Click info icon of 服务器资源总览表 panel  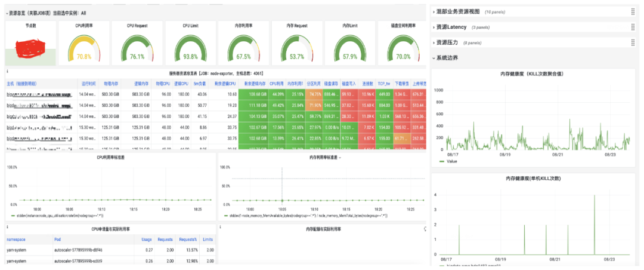[7, 71]
